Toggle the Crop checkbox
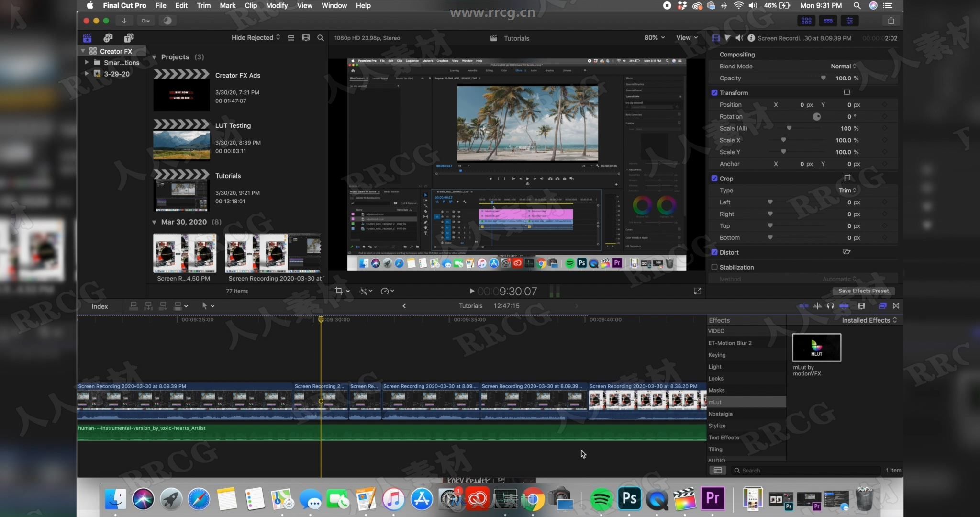This screenshot has height=517, width=980. click(x=714, y=179)
